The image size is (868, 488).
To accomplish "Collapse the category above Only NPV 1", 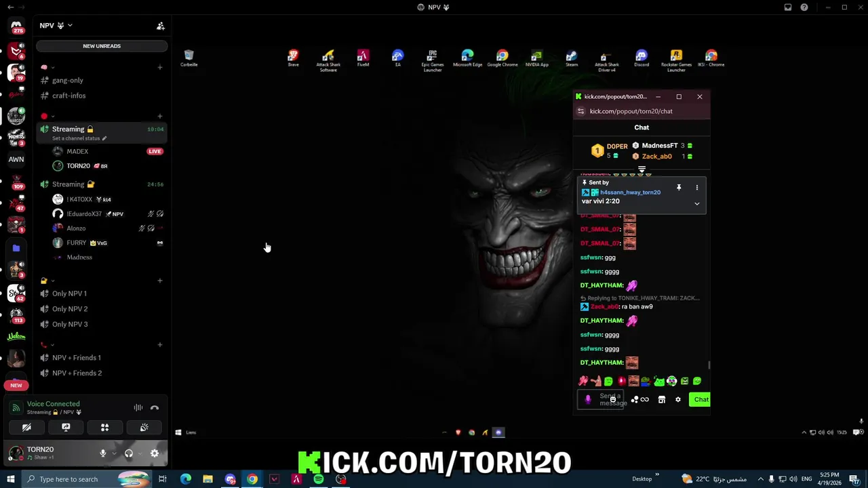I will (47, 281).
